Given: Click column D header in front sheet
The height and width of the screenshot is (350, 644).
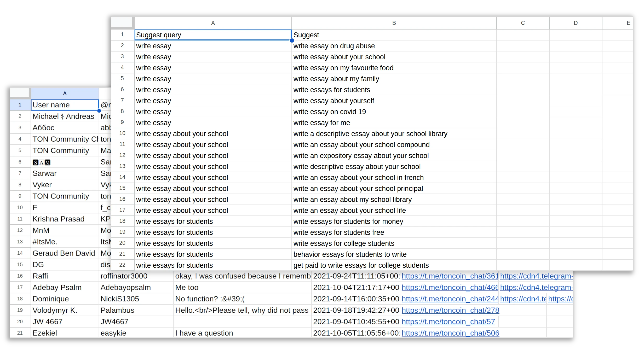Looking at the screenshot, I should [x=576, y=23].
